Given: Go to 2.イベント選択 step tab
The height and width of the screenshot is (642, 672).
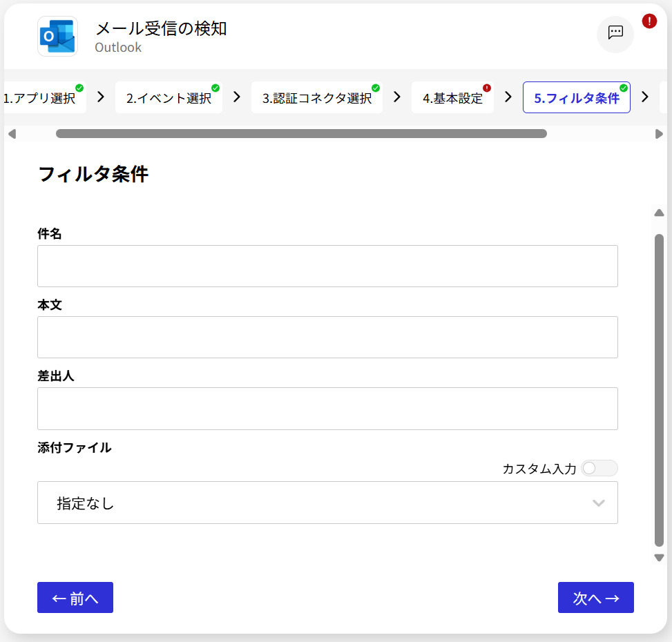Looking at the screenshot, I should (169, 98).
